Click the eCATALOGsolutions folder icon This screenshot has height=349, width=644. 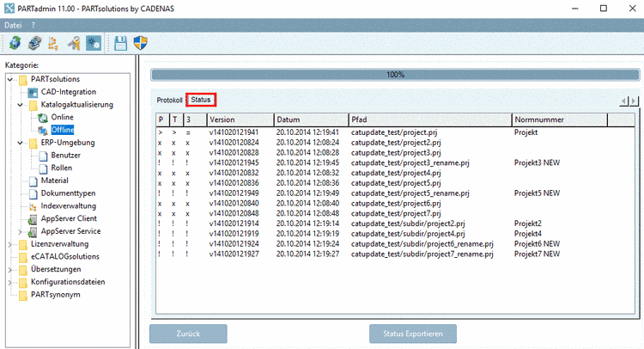click(x=23, y=257)
